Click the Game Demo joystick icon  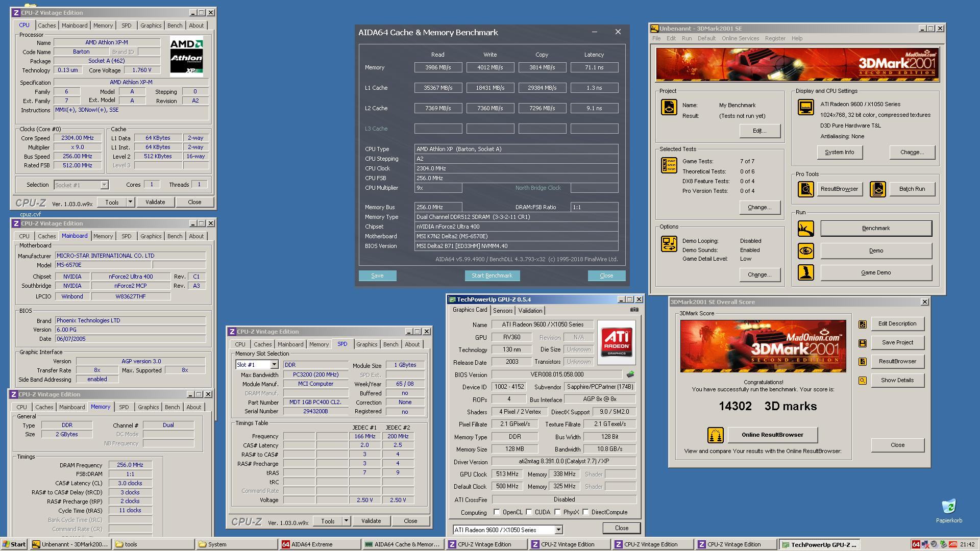[806, 272]
